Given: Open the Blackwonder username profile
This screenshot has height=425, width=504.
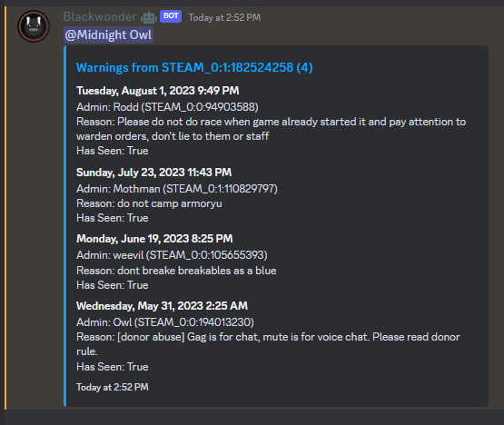Looking at the screenshot, I should (x=100, y=16).
